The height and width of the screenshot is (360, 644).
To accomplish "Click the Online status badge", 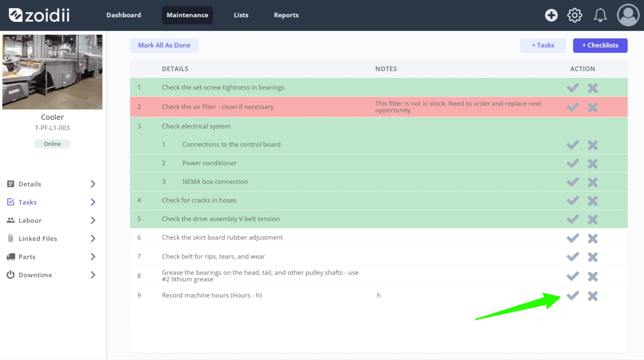I will pos(52,144).
